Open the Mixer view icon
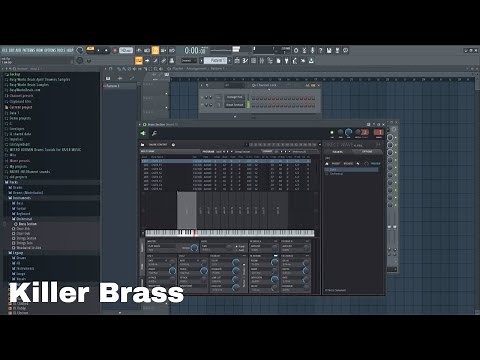This screenshot has width=480, height=360. coord(262,61)
